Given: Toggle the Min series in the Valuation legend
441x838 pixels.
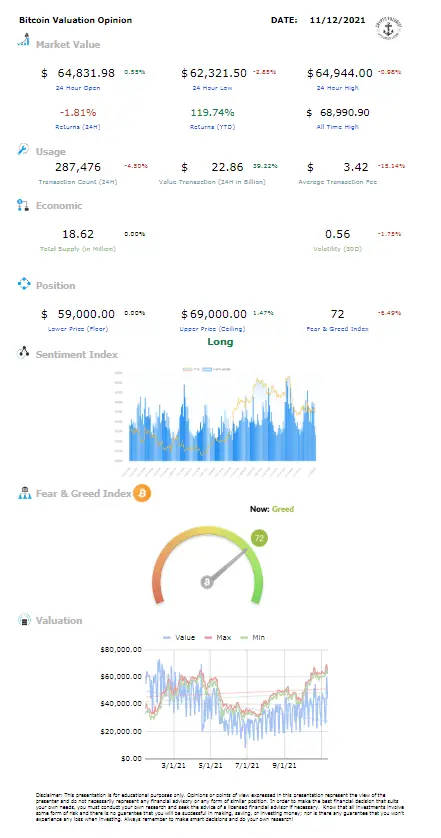Looking at the screenshot, I should point(253,637).
